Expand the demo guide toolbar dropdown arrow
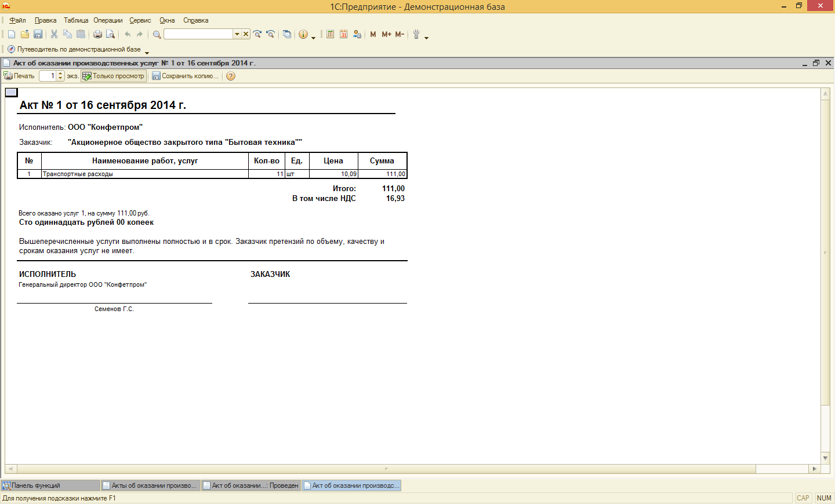835x504 pixels. pos(147,52)
